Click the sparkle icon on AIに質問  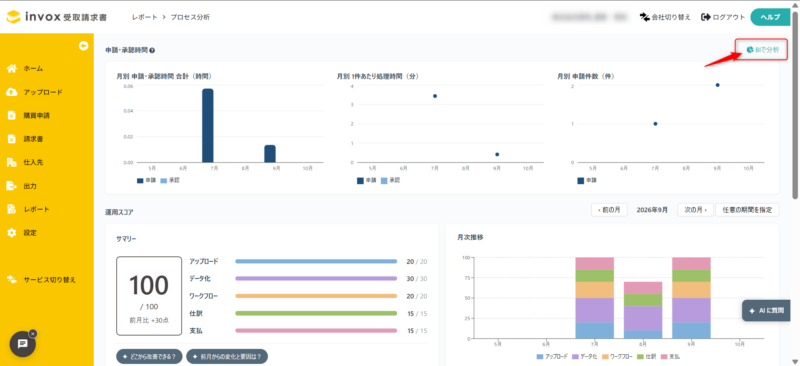coord(752,310)
